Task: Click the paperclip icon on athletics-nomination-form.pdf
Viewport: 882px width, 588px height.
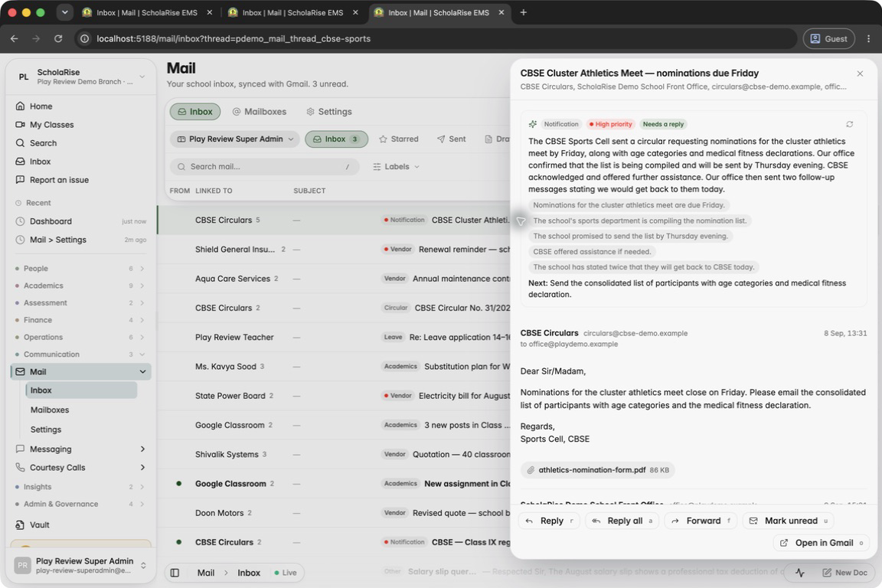Action: [531, 470]
